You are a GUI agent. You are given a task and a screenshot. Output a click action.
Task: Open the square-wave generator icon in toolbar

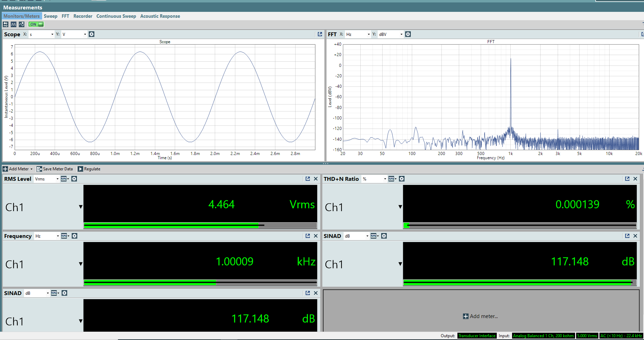(x=14, y=24)
